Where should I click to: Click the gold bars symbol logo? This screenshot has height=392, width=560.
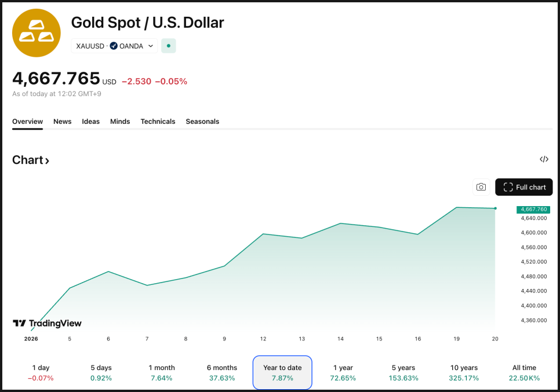click(x=36, y=33)
